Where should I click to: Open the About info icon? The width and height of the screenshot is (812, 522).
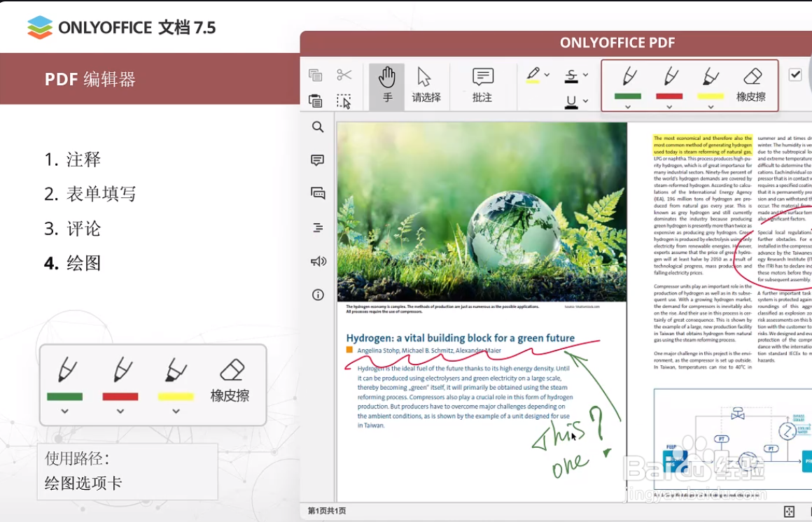pos(317,295)
